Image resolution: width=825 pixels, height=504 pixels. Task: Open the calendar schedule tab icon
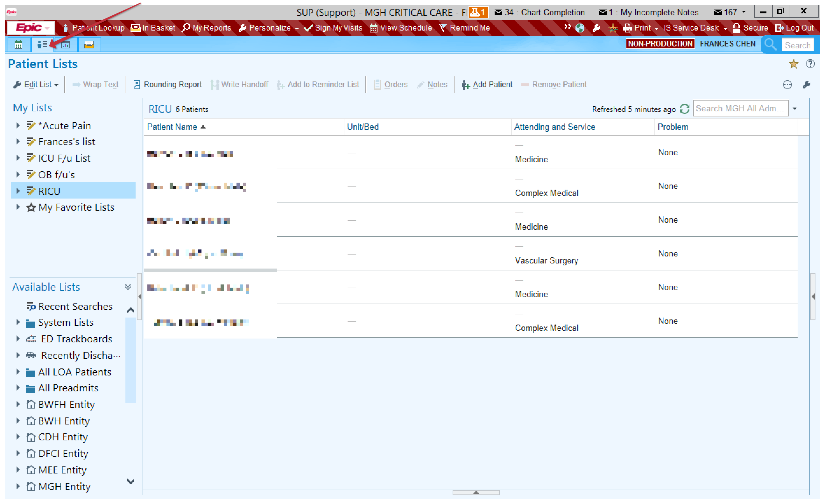tap(18, 45)
